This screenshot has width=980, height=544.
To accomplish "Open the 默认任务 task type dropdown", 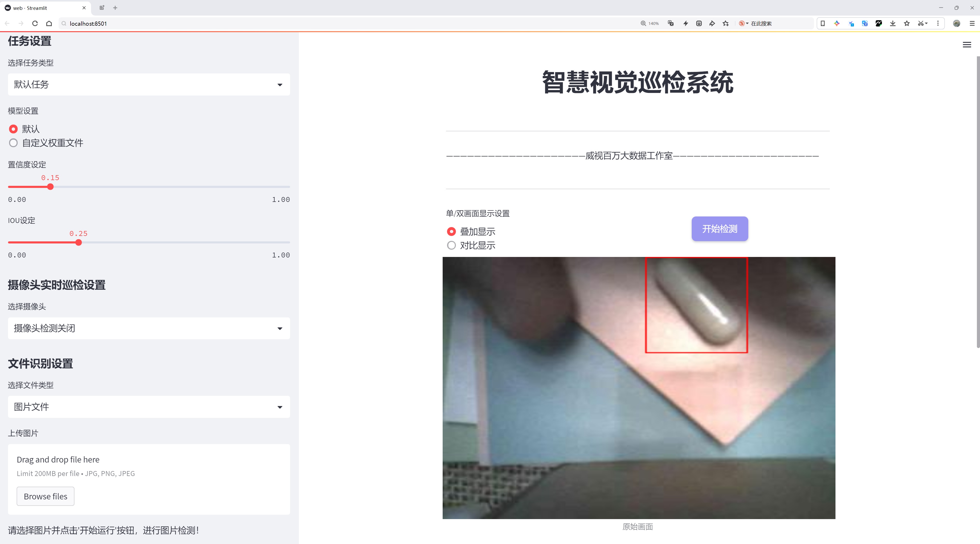I will click(149, 84).
